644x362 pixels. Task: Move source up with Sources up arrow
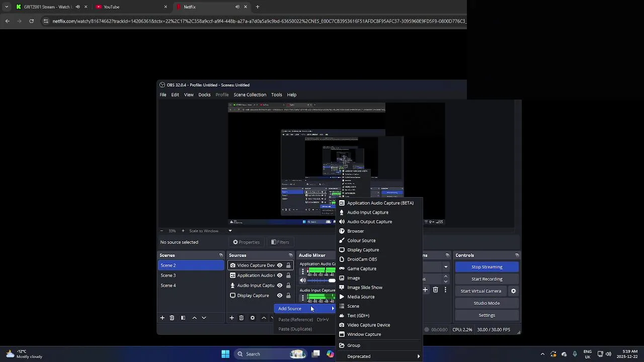click(264, 318)
